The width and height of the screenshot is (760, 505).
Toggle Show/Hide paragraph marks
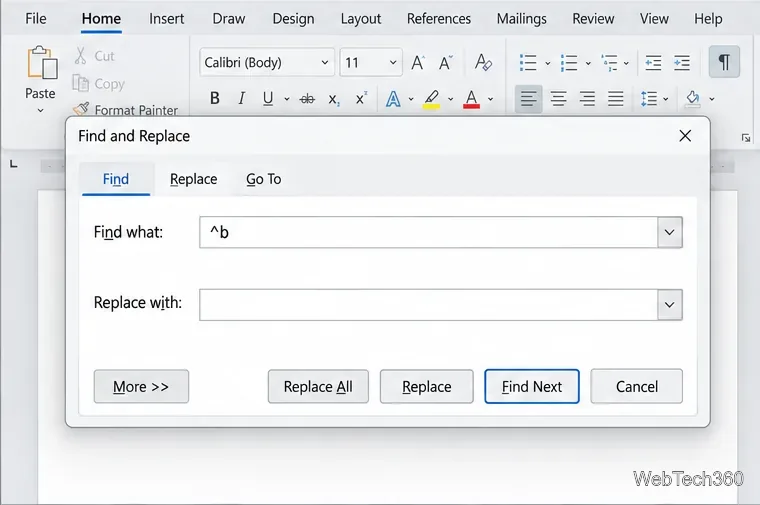[724, 62]
